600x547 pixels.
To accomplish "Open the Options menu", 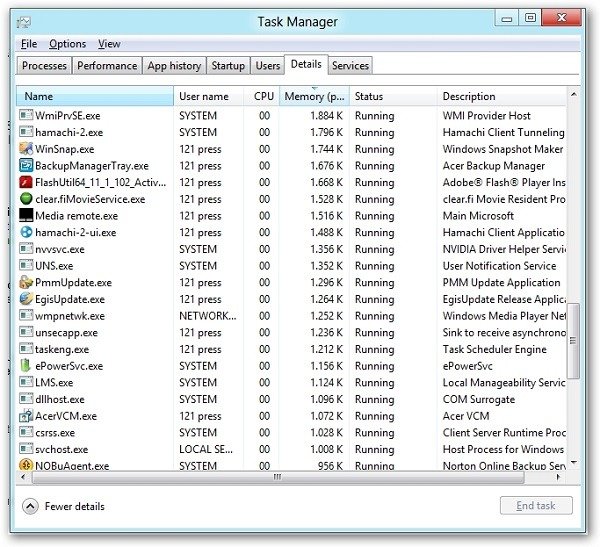I will pos(67,44).
